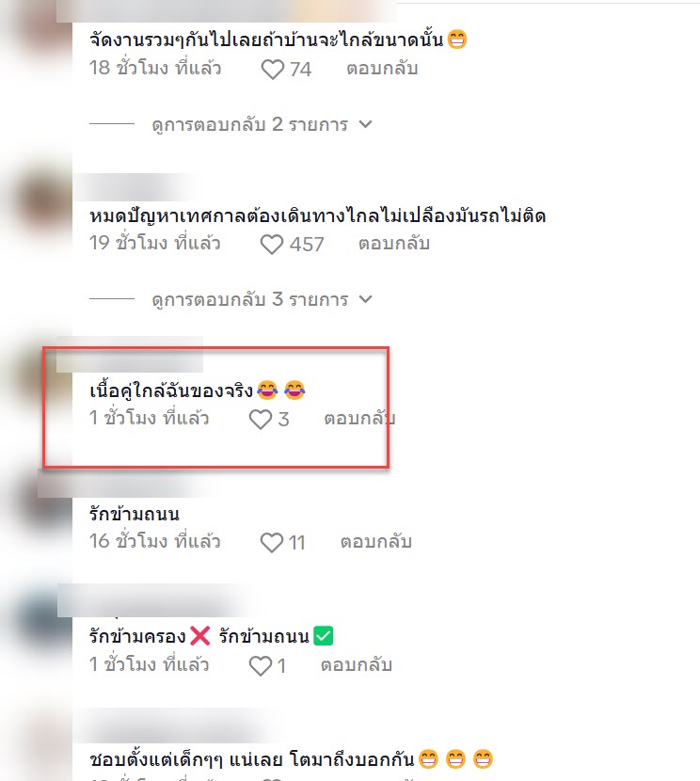Reply to the 18-hour-old comment
This screenshot has height=781, width=700.
382,69
